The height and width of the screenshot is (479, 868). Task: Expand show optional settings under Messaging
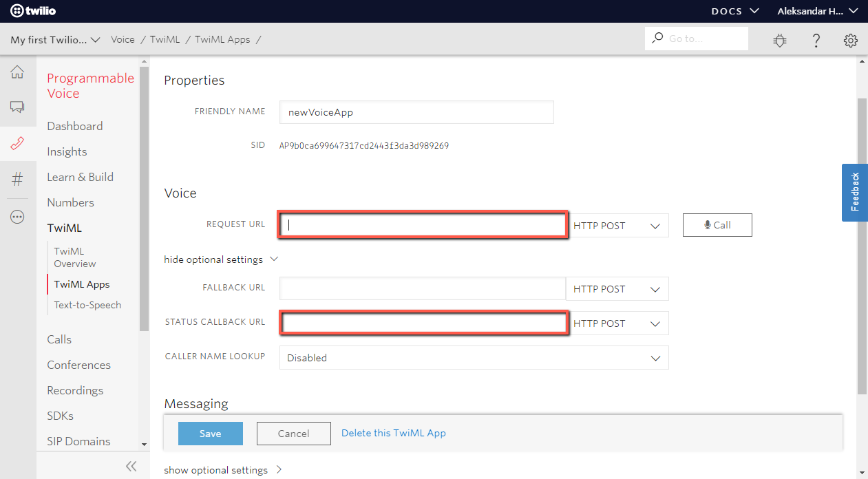(x=223, y=470)
